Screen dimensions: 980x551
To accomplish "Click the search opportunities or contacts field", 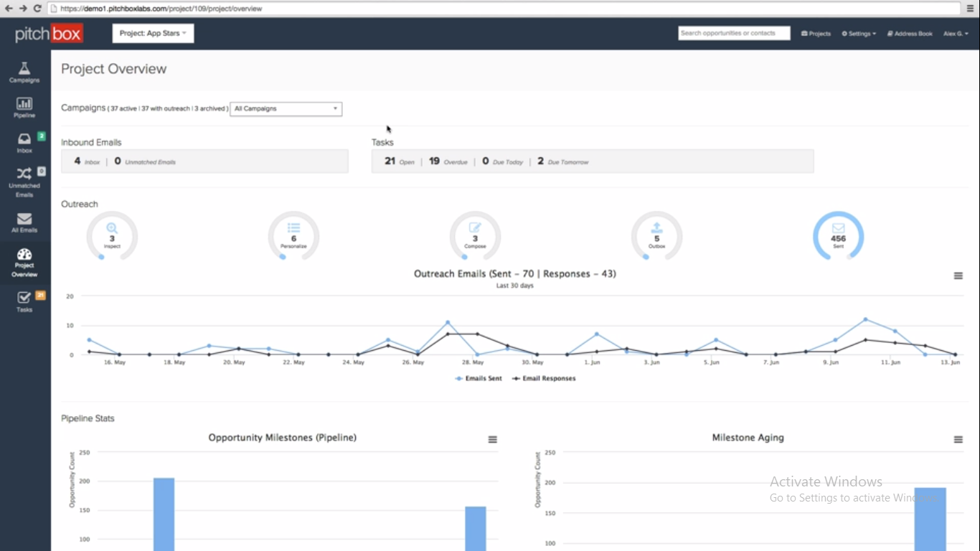I will click(734, 33).
